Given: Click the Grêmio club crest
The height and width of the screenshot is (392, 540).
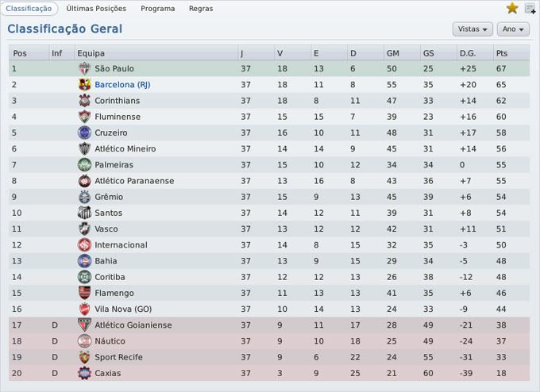Looking at the screenshot, I should [x=84, y=197].
